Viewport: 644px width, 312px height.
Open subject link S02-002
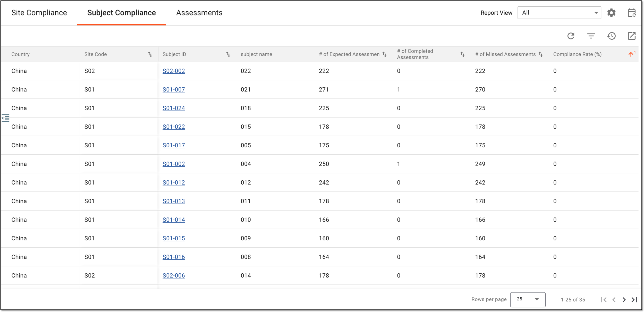174,71
